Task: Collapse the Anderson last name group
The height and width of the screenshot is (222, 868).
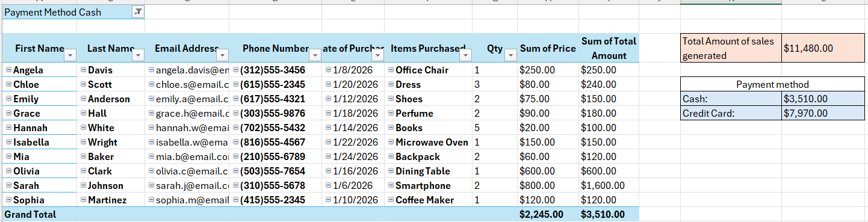Action: coord(83,99)
